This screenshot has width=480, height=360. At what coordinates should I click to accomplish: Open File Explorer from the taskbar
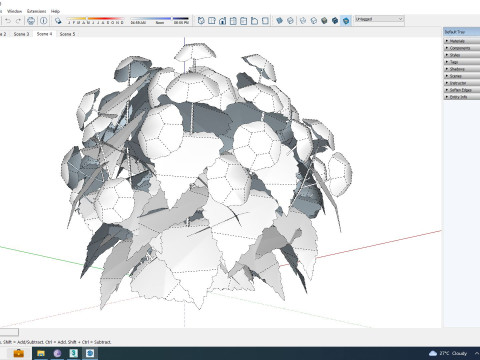(x=41, y=353)
